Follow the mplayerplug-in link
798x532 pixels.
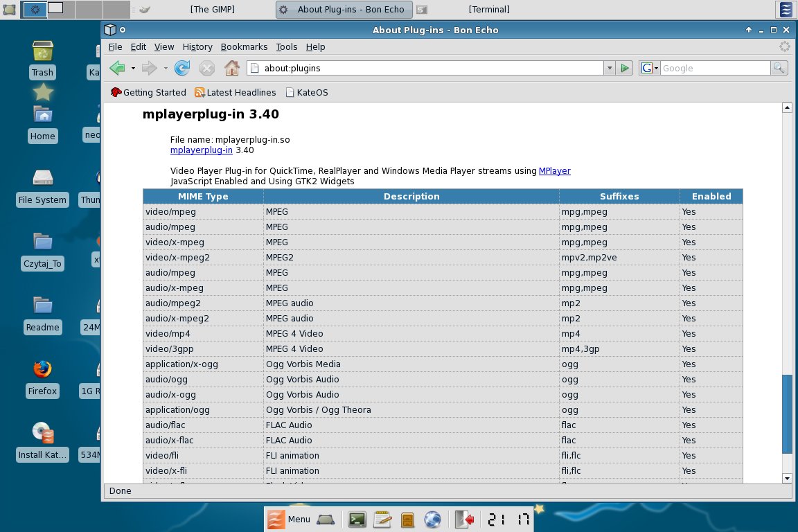coord(201,150)
